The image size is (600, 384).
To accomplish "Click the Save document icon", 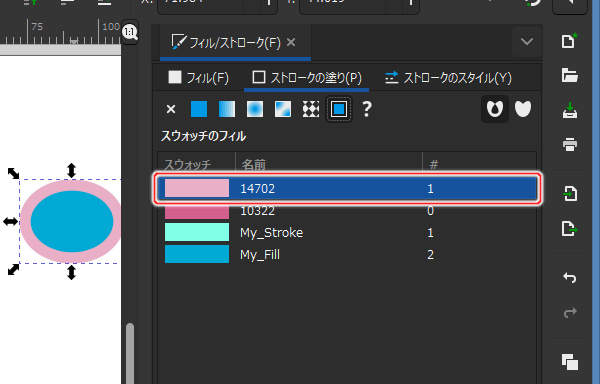I will 570,110.
